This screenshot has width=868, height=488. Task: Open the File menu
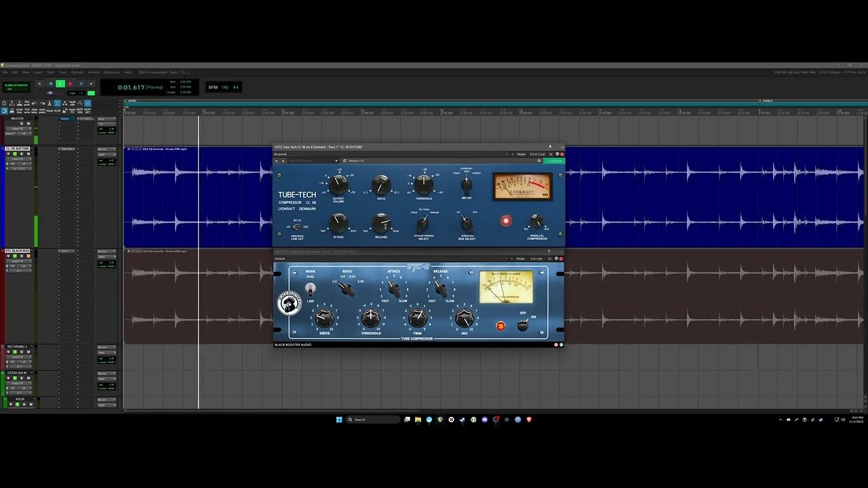(x=5, y=72)
